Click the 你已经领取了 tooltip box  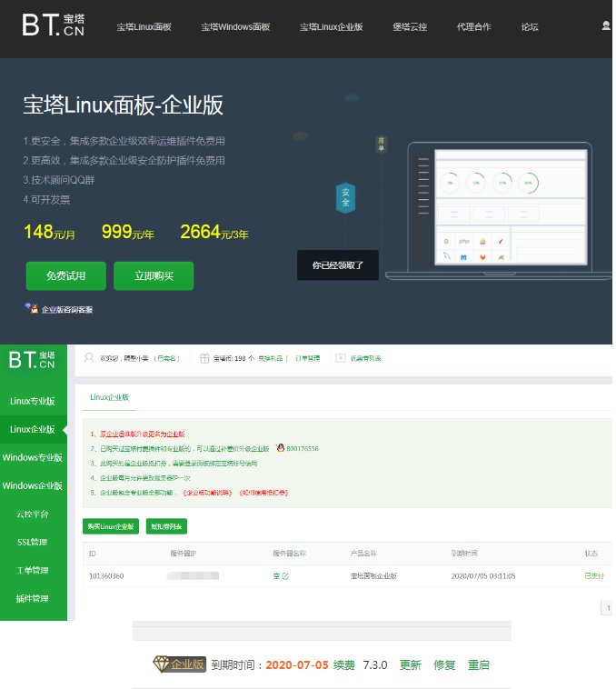338,265
